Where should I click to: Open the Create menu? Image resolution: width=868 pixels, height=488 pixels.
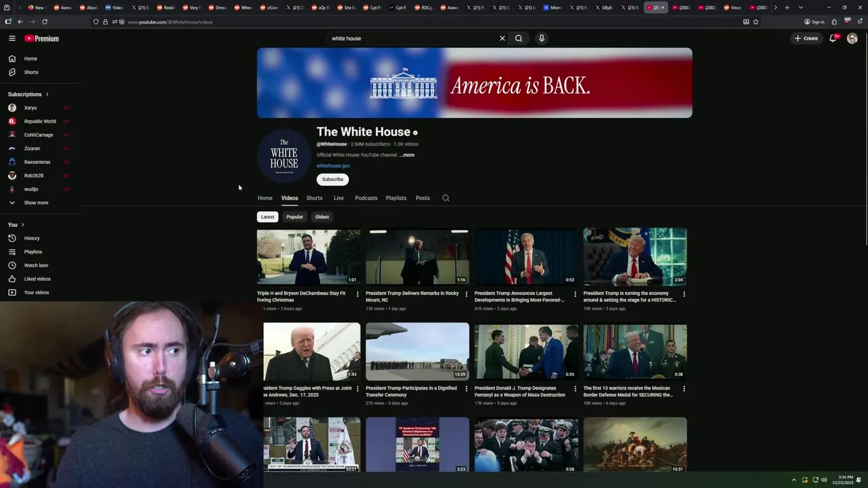coord(806,39)
